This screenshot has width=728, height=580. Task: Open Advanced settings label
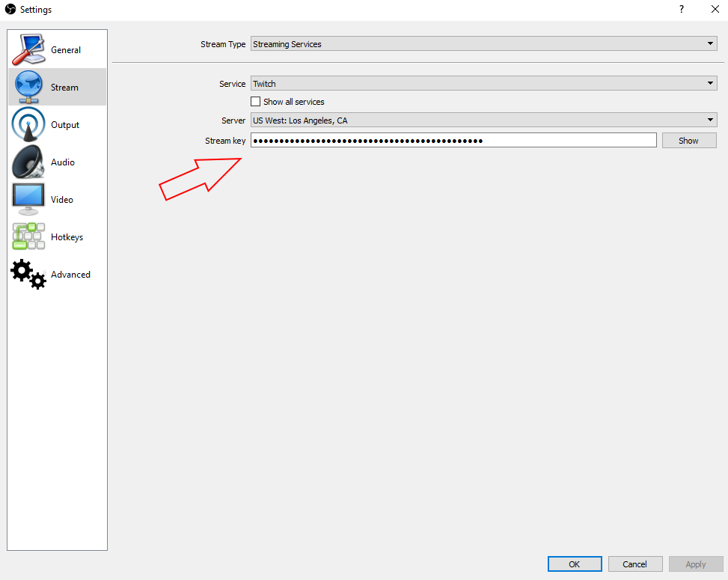(70, 275)
